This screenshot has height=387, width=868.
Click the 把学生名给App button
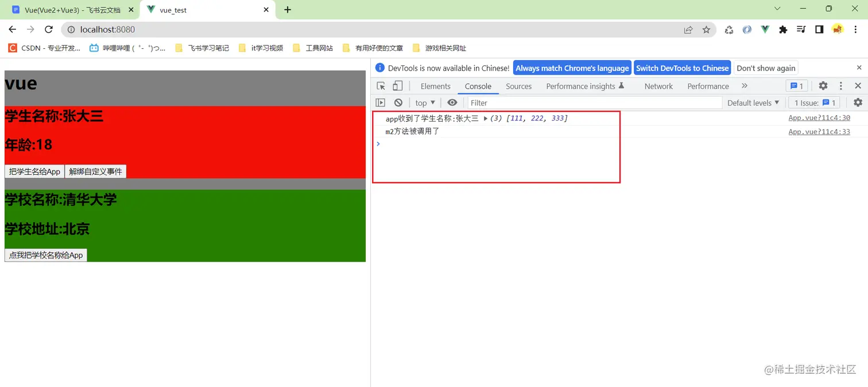[x=34, y=171]
